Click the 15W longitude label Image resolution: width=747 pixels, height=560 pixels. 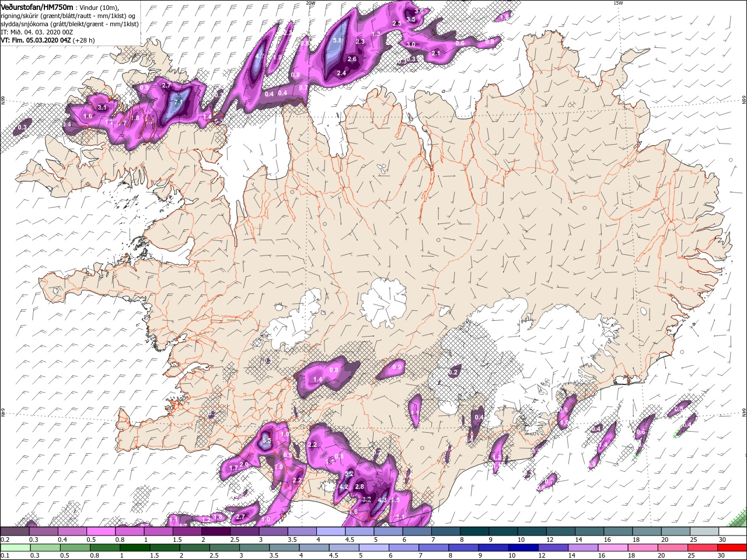pos(618,3)
